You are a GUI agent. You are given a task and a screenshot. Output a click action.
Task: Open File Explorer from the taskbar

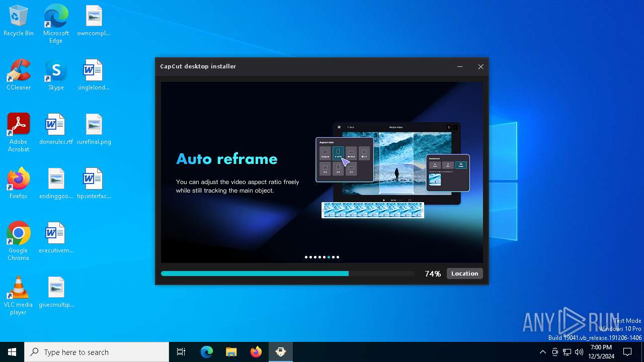coord(231,352)
